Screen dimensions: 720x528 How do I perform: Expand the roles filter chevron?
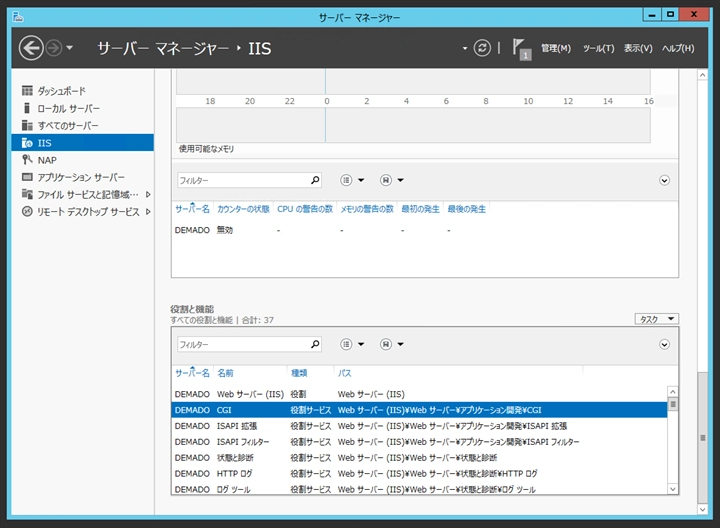pyautogui.click(x=664, y=344)
